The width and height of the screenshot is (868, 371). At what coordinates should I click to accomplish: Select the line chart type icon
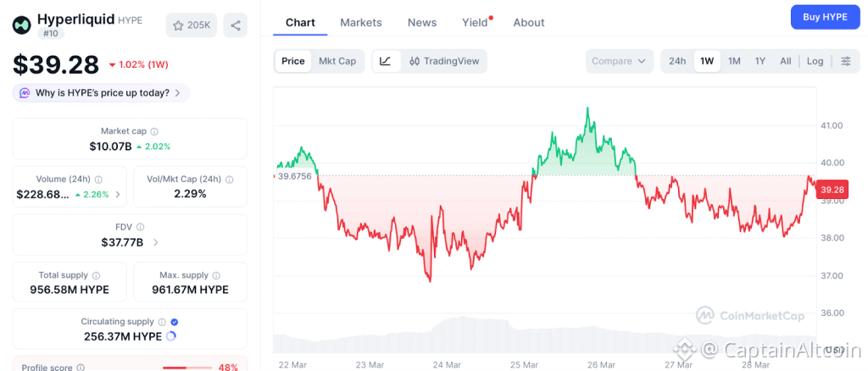386,61
